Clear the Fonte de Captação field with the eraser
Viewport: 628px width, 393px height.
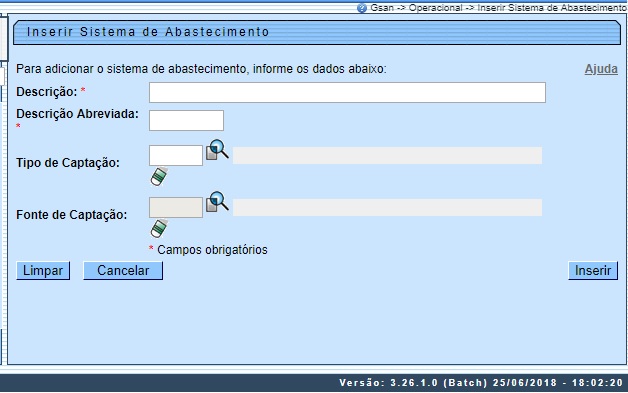(x=159, y=229)
